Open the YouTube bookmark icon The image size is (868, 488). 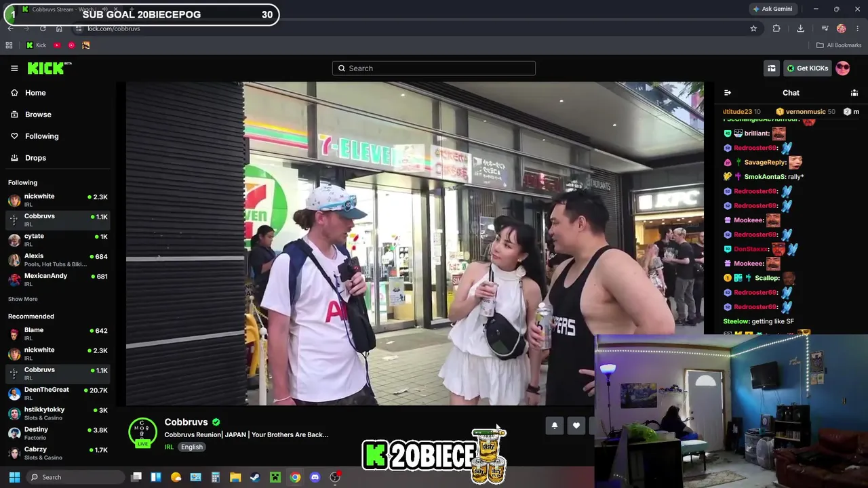[x=57, y=45]
